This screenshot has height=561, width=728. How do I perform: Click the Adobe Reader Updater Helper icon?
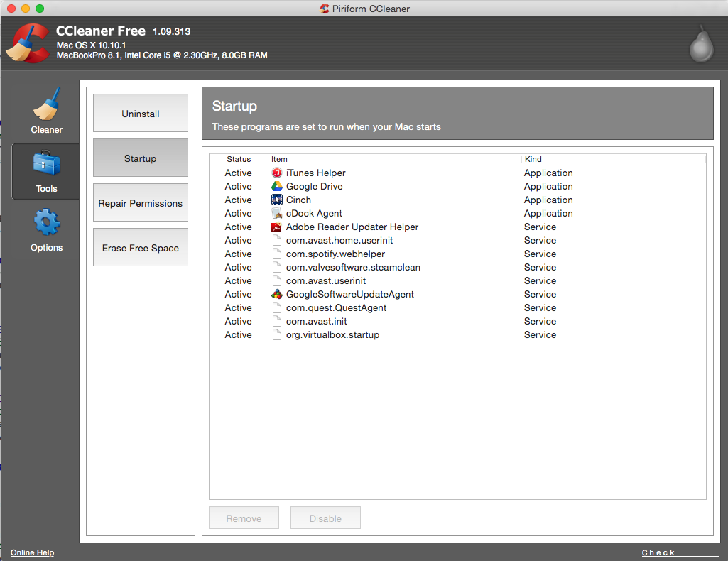point(277,227)
